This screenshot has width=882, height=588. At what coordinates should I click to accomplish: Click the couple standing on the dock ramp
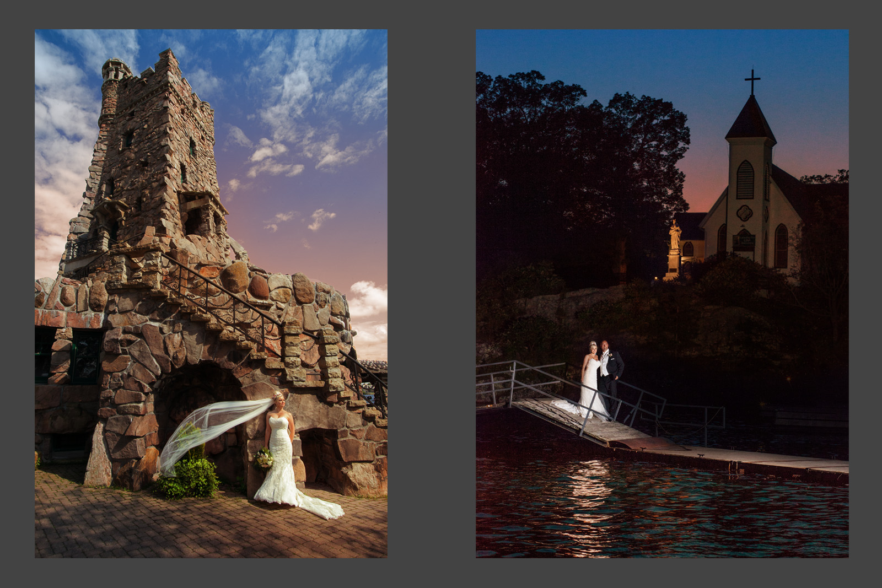[x=601, y=380]
